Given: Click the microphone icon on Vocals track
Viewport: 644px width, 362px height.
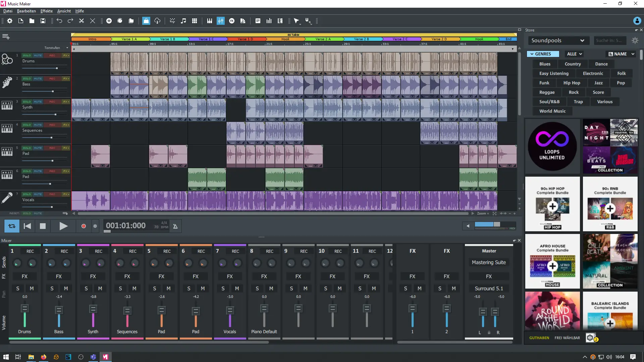Looking at the screenshot, I should coord(7,198).
